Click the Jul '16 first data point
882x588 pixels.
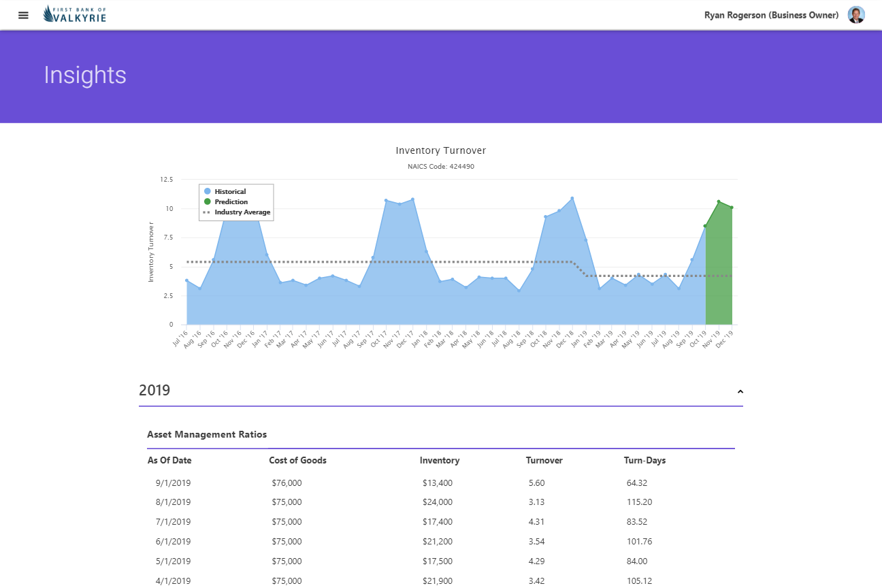186,280
